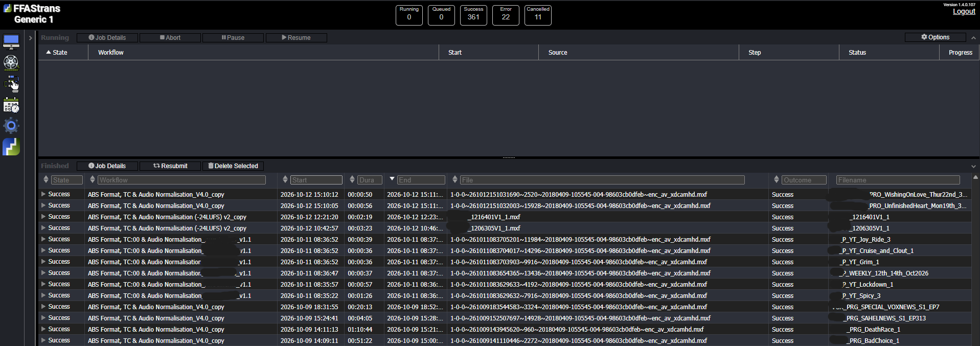Sort running jobs by Source column
Image resolution: width=980 pixels, height=346 pixels.
coord(639,53)
